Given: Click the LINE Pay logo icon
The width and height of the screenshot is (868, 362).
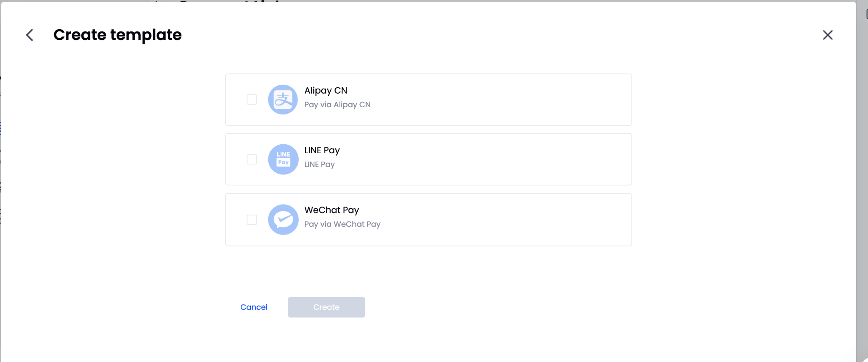Looking at the screenshot, I should coord(283,159).
